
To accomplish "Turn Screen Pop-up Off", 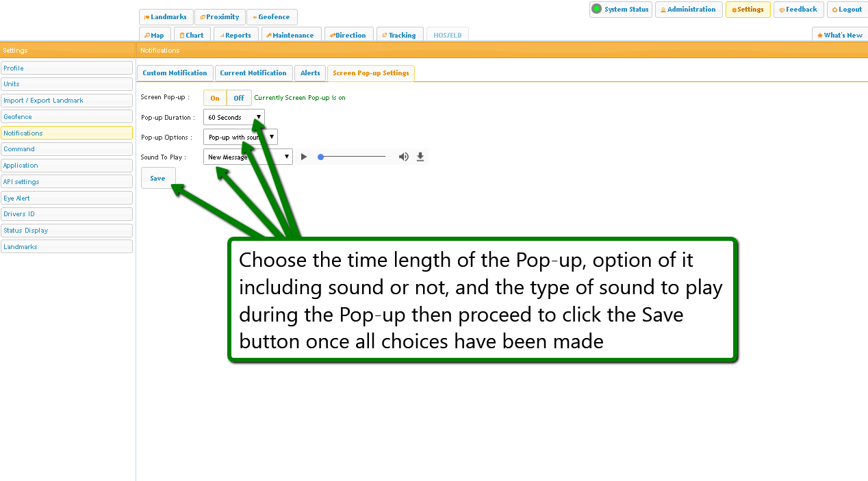I will (239, 98).
